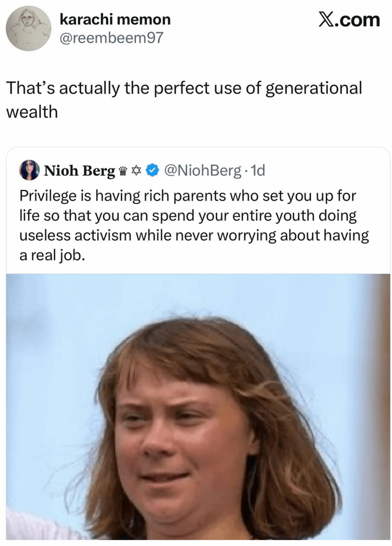
Task: Click "entire youth" in the quoted tweet
Action: click(x=273, y=216)
